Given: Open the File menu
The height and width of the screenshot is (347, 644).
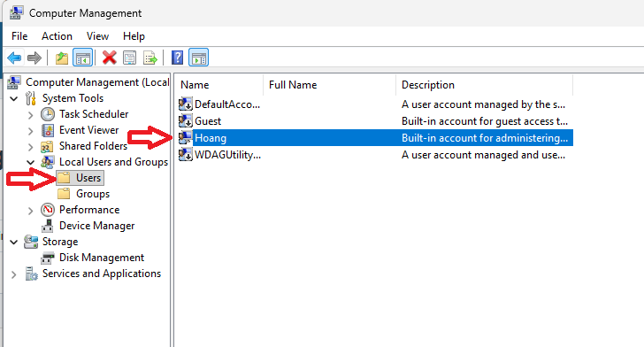Looking at the screenshot, I should click(x=19, y=36).
